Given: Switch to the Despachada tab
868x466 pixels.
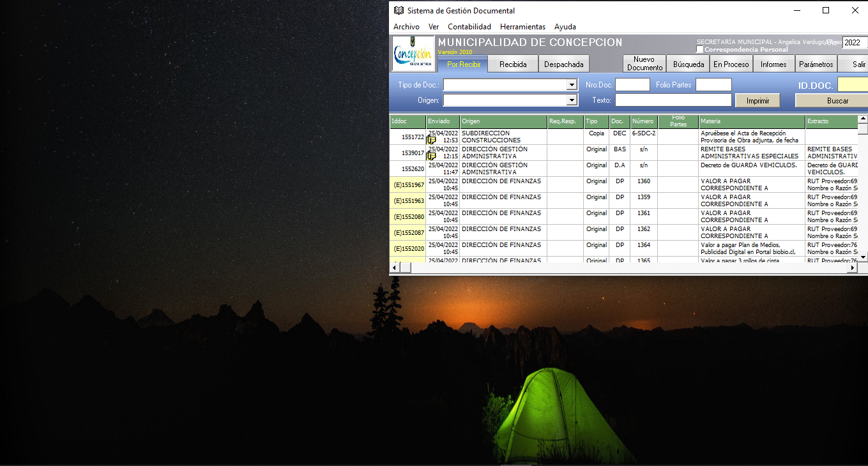Looking at the screenshot, I should tap(563, 64).
